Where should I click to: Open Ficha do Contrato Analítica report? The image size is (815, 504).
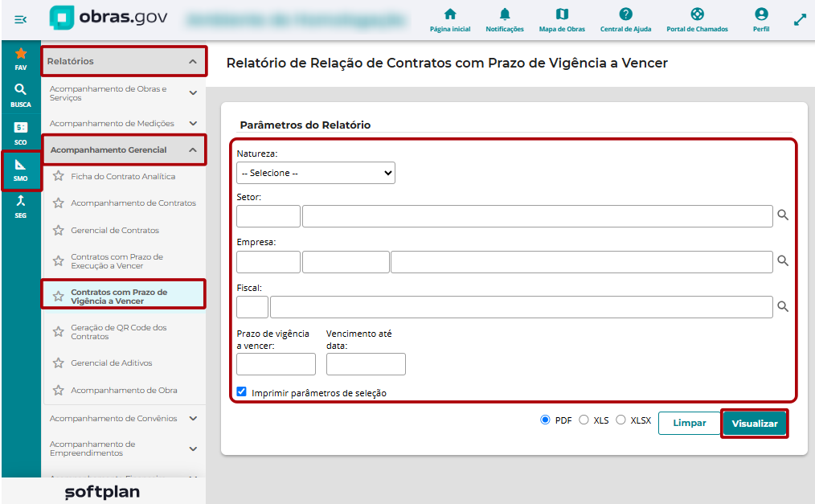(x=123, y=177)
